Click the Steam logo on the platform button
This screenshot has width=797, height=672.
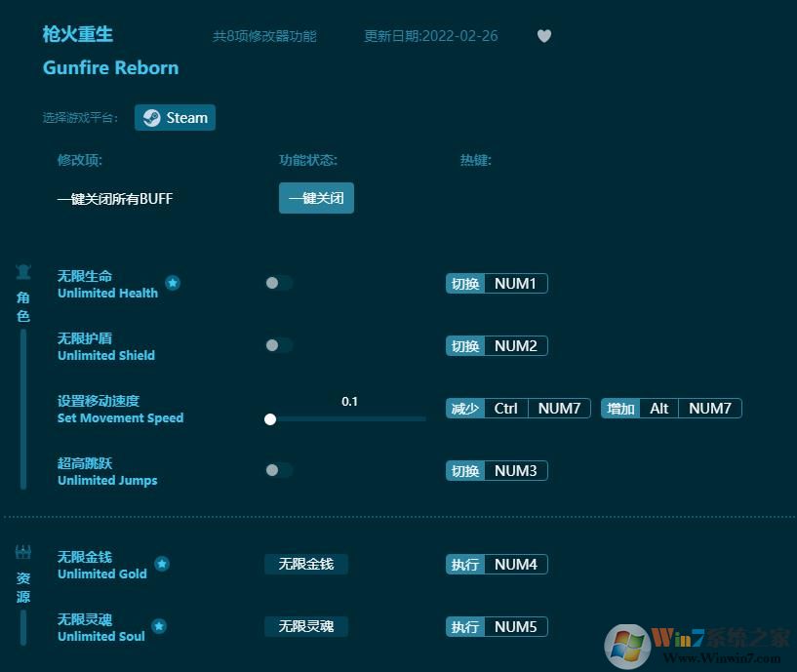click(152, 118)
